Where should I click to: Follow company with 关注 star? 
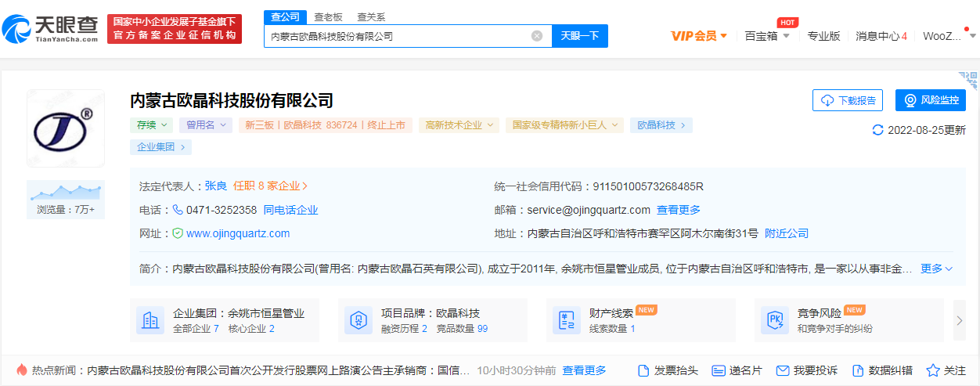[x=946, y=370]
